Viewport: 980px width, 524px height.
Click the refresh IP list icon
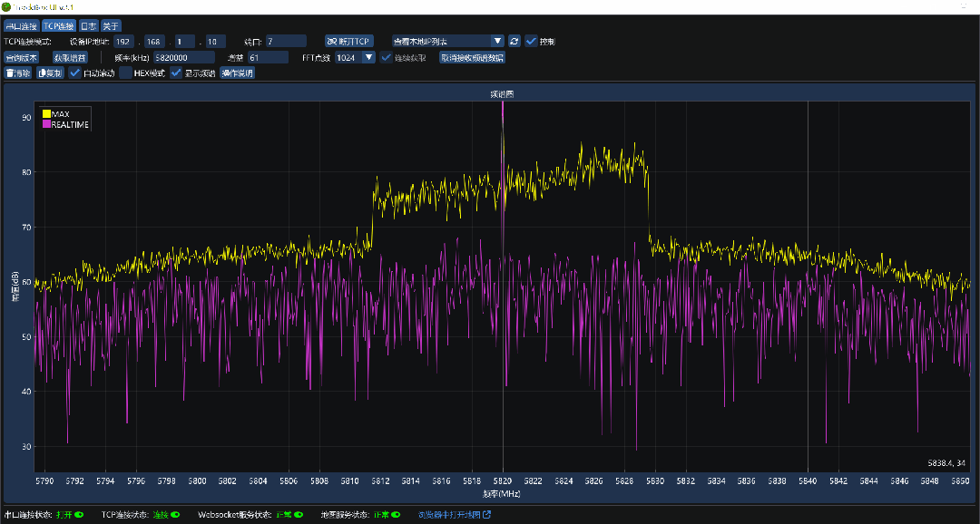[514, 41]
